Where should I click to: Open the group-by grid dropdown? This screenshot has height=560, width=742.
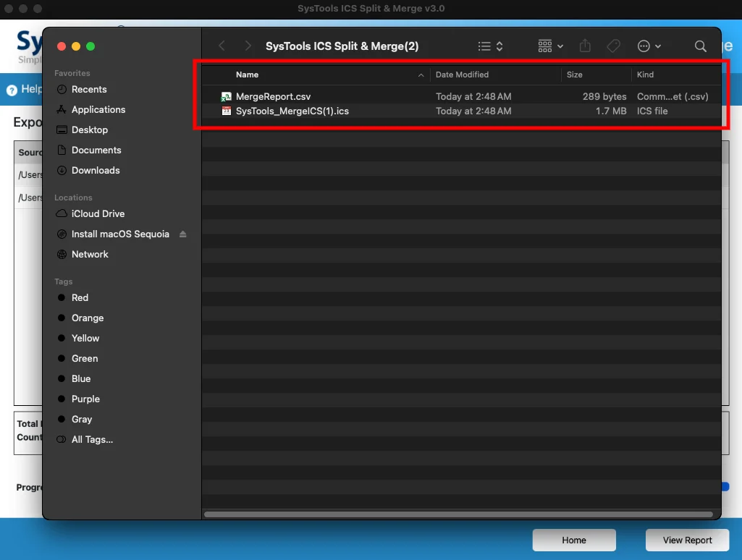click(550, 46)
